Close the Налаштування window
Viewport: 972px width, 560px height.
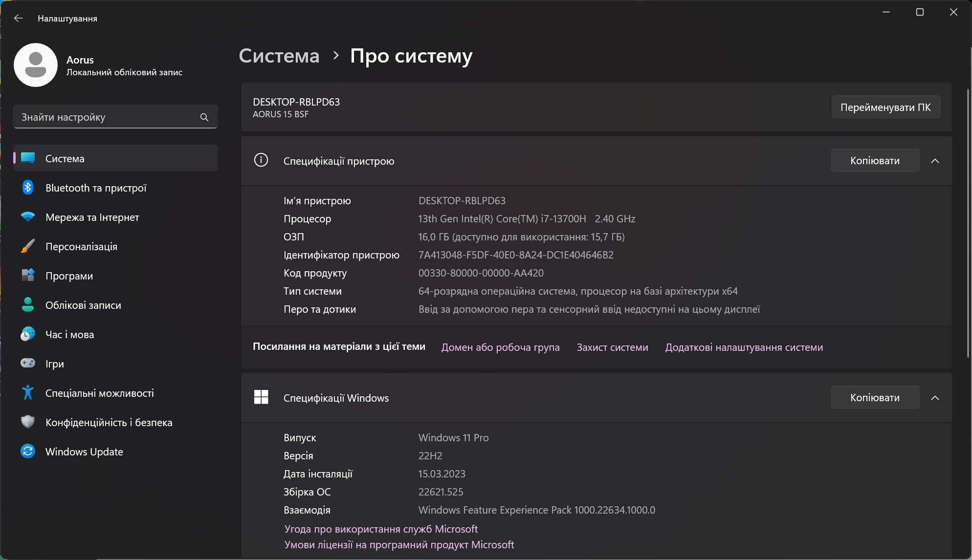coord(953,12)
